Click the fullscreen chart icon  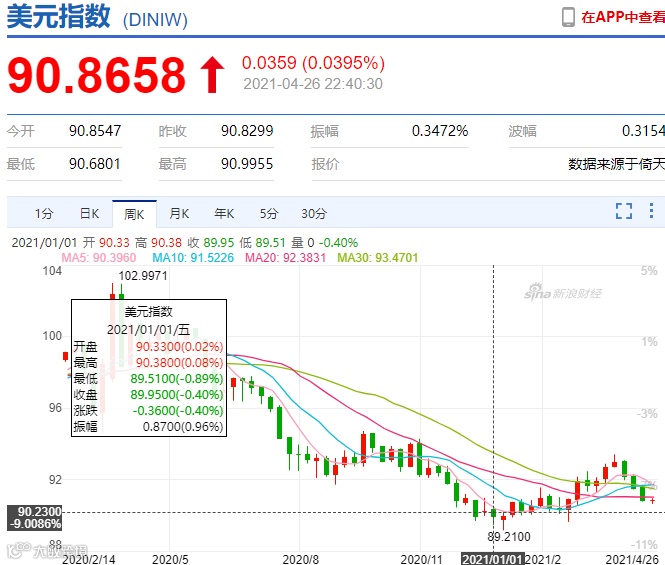(623, 211)
